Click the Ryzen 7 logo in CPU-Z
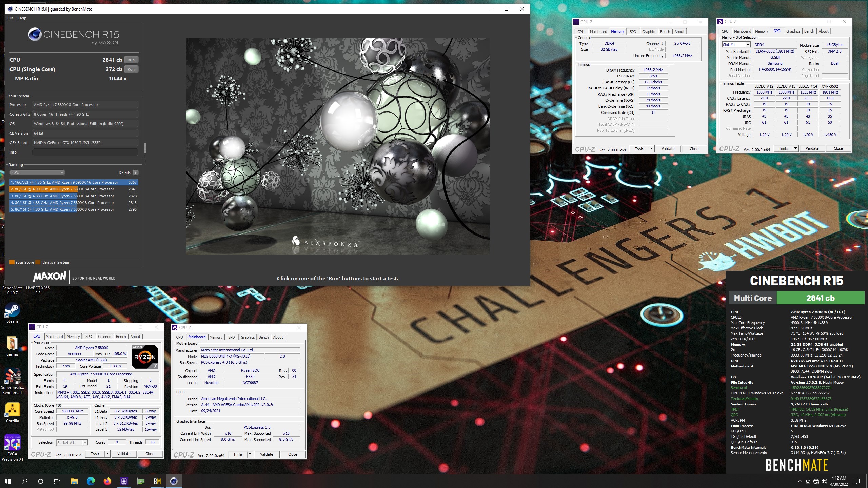Viewport: 868px width, 488px height. [x=145, y=357]
